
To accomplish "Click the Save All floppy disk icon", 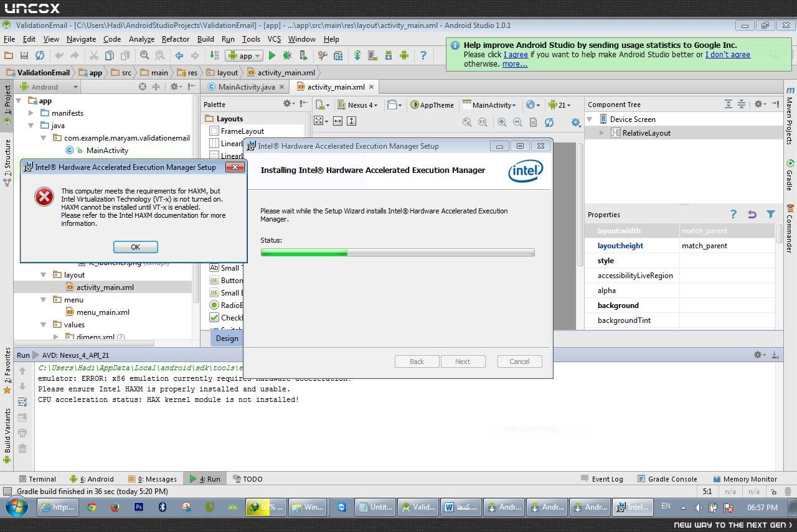I will coord(24,55).
